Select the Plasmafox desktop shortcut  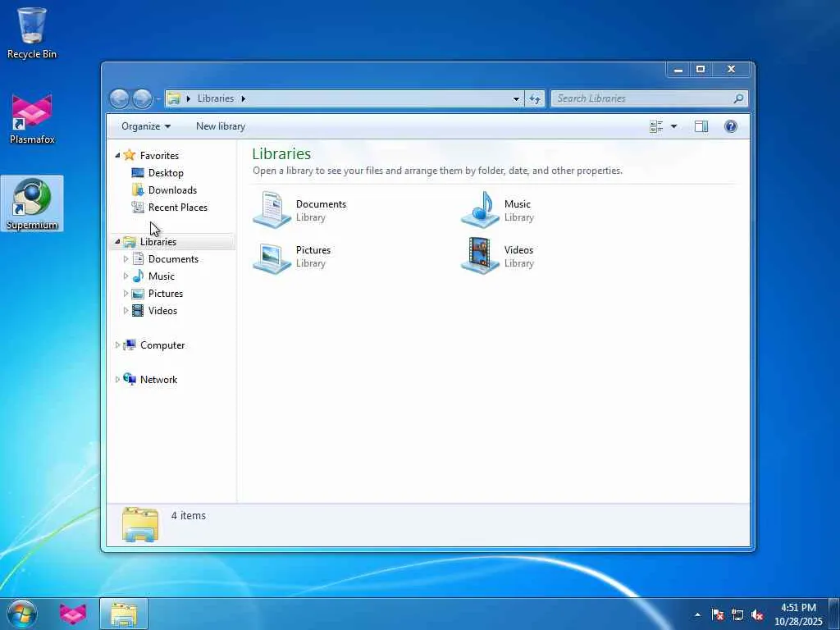point(32,119)
